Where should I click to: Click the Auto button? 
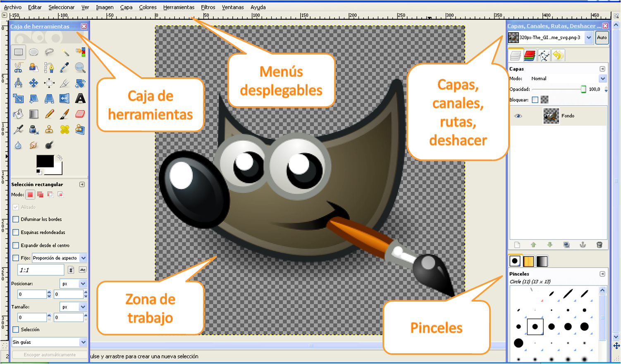(x=602, y=38)
